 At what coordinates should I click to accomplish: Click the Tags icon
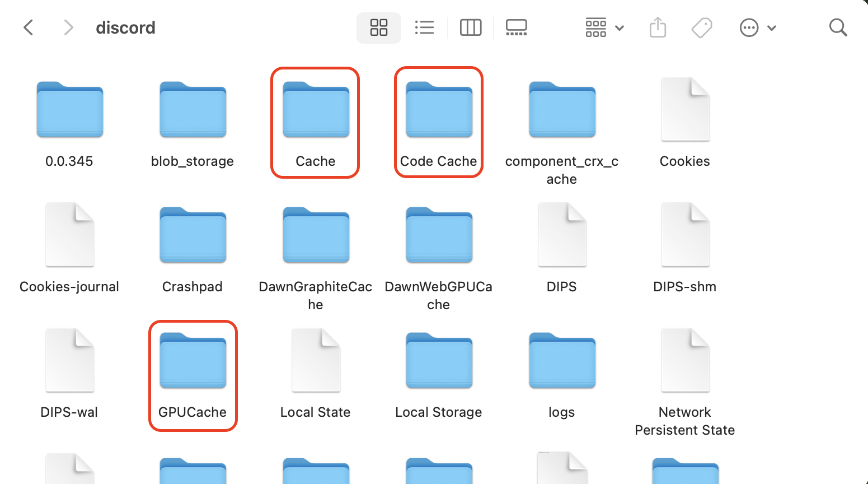(x=702, y=27)
